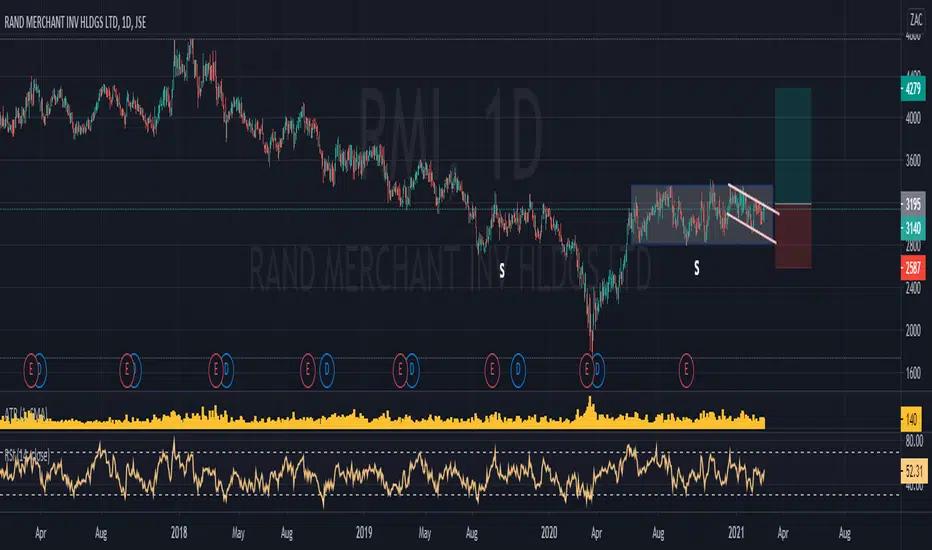Click the ATR indicator legend label

click(26, 413)
